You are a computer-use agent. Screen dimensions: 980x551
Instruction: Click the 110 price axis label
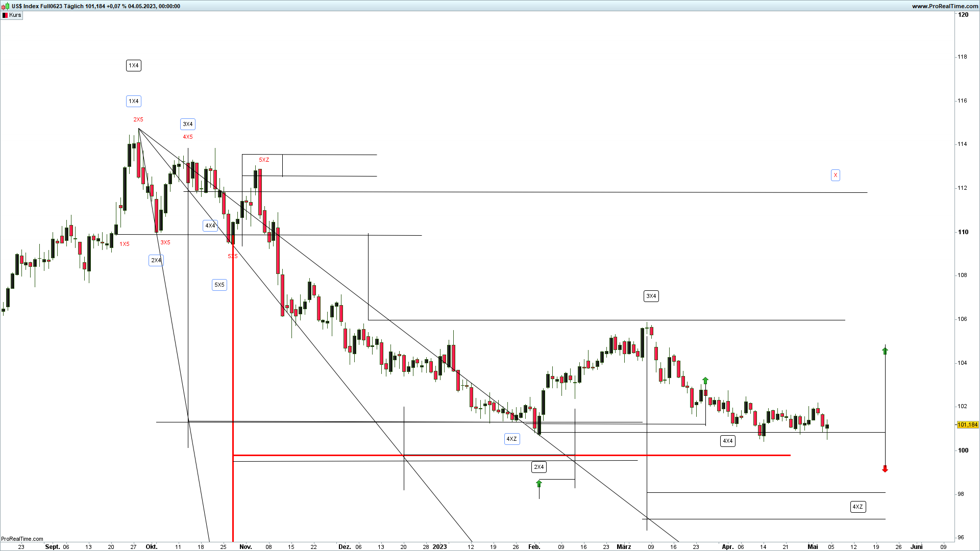point(963,232)
